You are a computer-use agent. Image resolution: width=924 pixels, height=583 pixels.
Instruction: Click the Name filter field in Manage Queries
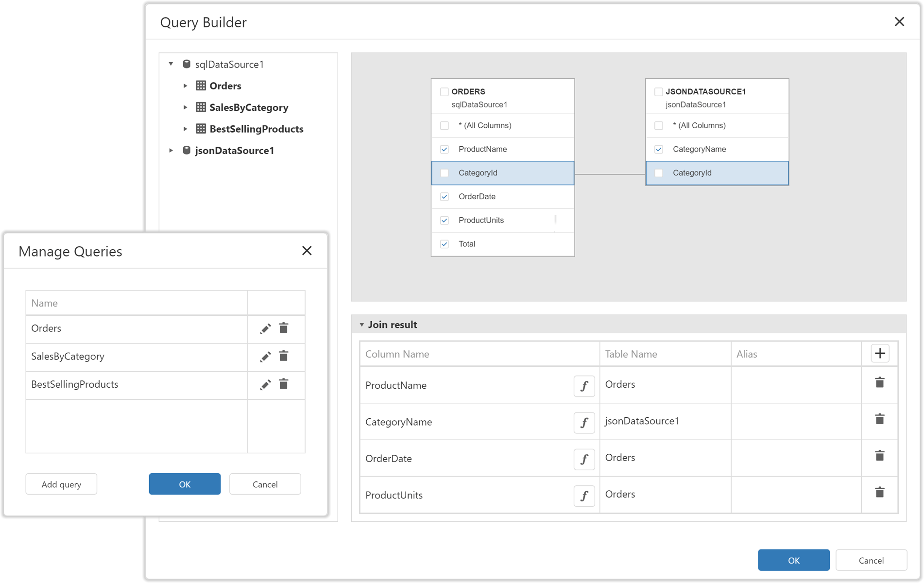coord(136,302)
